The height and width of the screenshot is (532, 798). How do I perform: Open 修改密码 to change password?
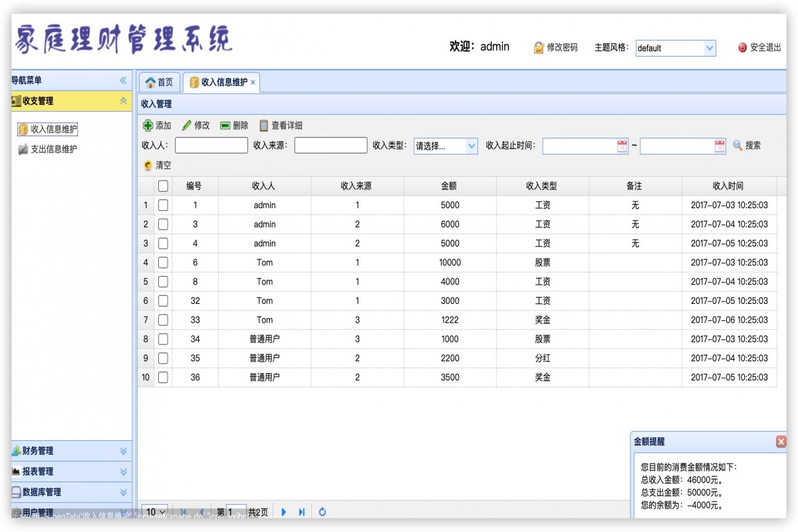coord(537,47)
